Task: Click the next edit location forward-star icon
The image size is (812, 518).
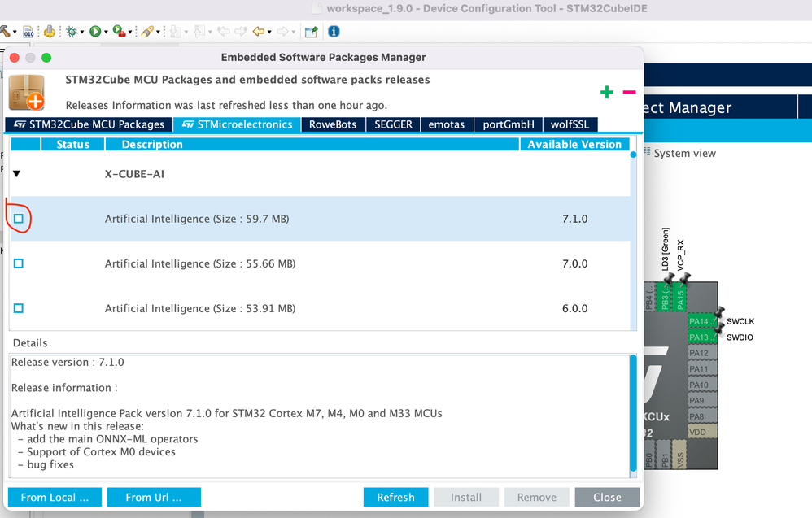Action: (241, 32)
